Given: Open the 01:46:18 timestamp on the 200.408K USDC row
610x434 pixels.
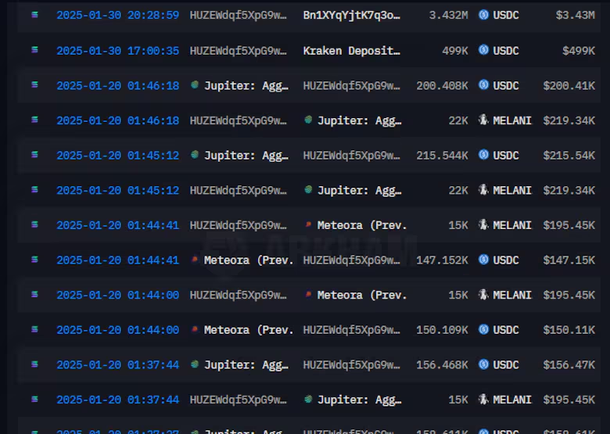Looking at the screenshot, I should click(118, 86).
